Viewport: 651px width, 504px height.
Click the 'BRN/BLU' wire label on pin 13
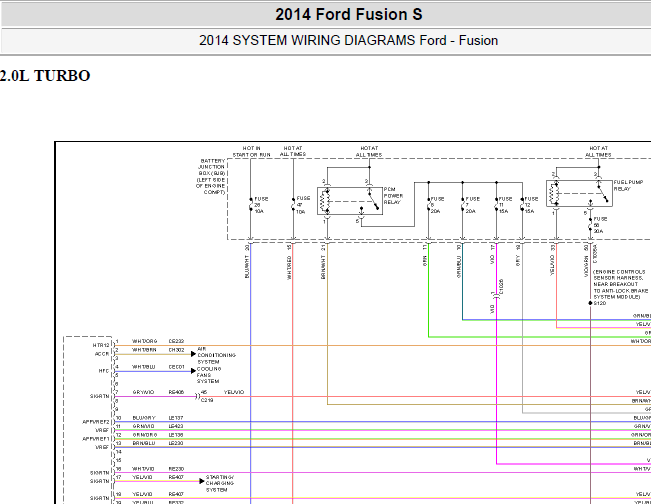tap(144, 443)
